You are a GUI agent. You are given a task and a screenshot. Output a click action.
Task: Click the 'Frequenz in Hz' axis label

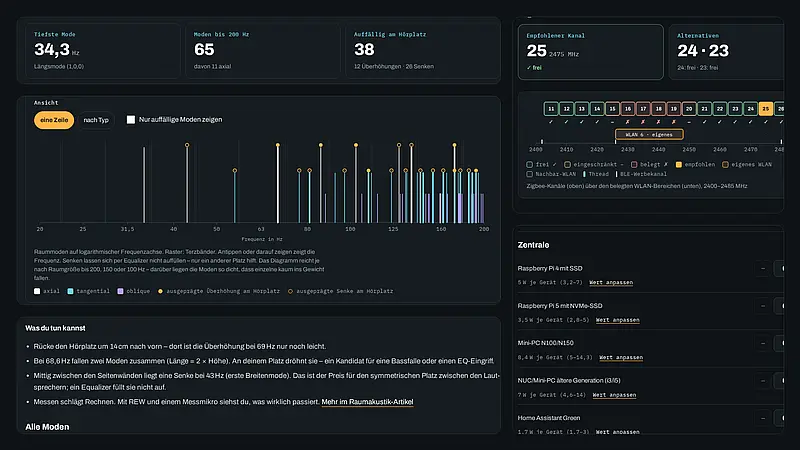(262, 239)
